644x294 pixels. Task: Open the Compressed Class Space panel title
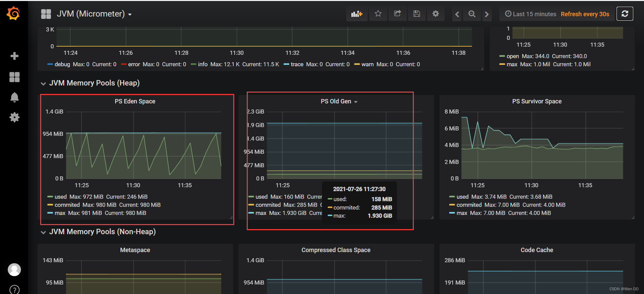click(336, 250)
